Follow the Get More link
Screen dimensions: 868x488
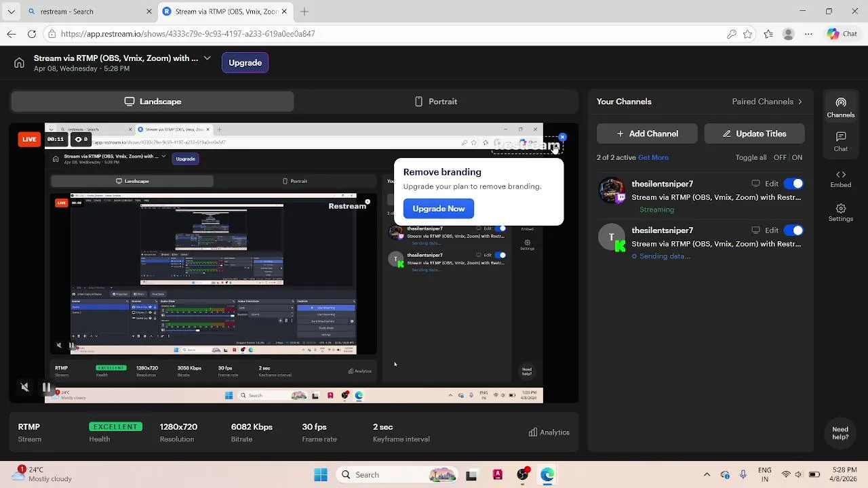(653, 157)
